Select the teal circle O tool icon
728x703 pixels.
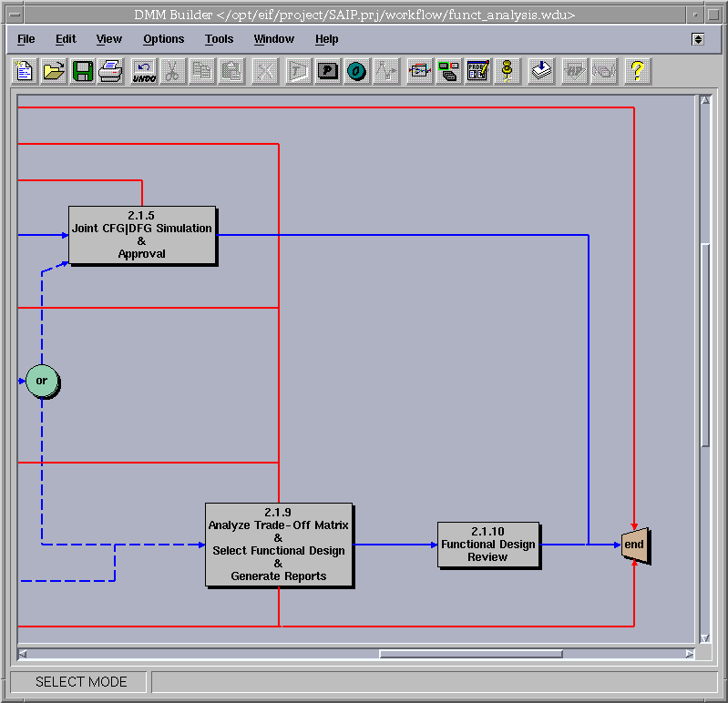(x=356, y=71)
